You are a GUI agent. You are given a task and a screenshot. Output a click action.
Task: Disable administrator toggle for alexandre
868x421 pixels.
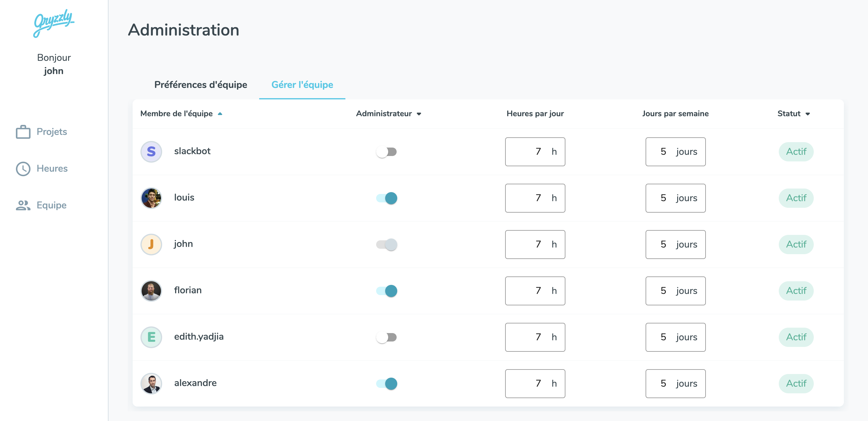coord(386,384)
